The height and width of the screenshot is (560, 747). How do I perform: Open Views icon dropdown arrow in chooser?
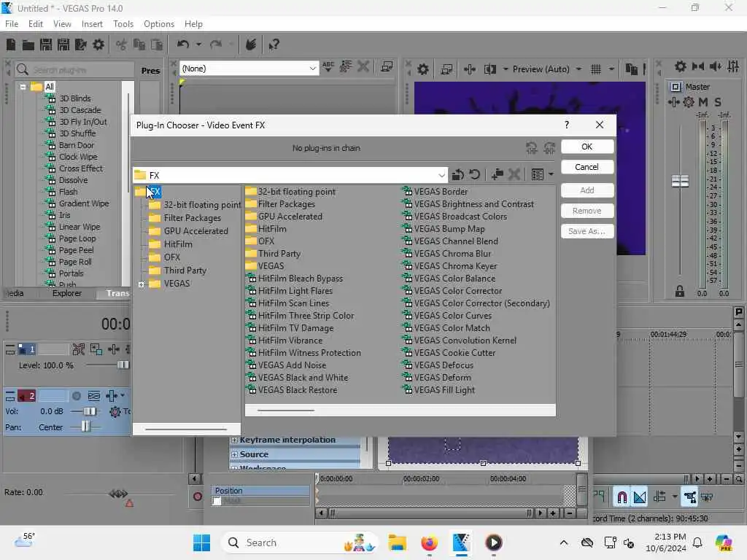point(551,175)
